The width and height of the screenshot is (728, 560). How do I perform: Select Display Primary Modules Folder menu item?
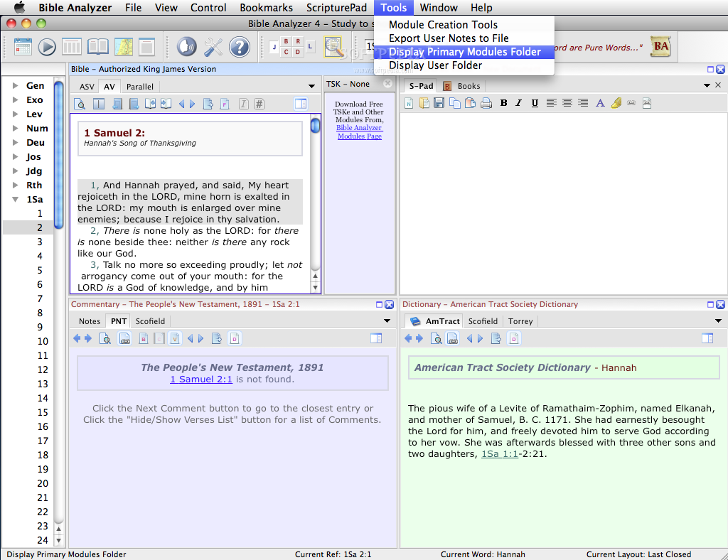464,51
